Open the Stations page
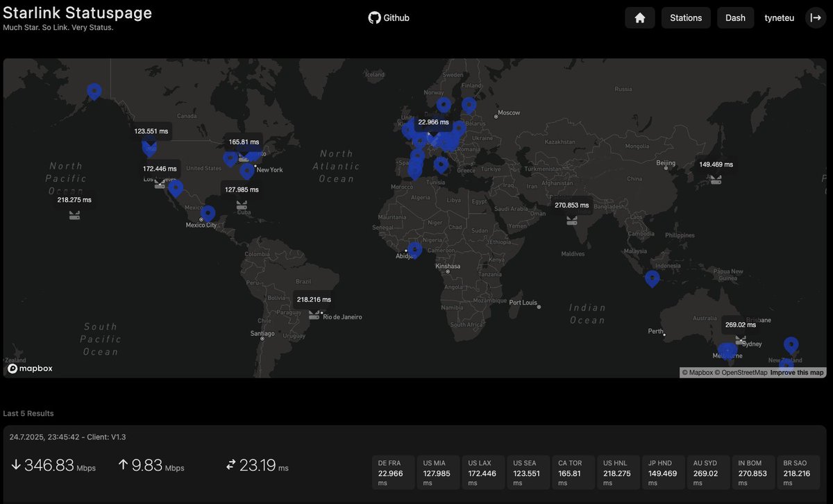Viewport: 833px width, 504px height. tap(686, 18)
